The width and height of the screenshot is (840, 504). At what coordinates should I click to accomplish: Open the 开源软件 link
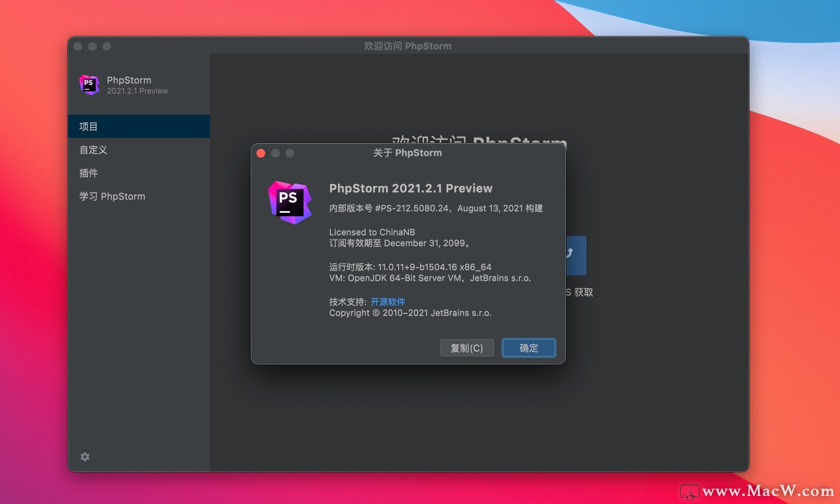point(388,302)
